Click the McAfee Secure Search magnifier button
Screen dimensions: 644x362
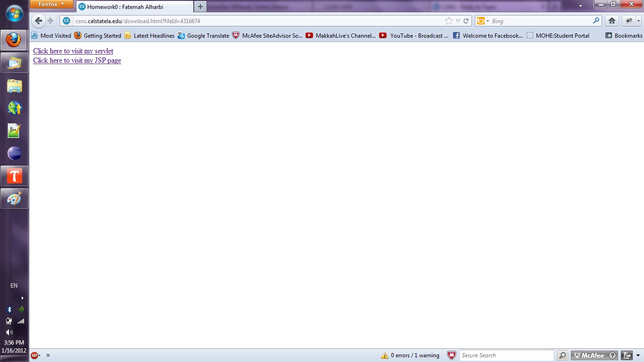(562, 355)
